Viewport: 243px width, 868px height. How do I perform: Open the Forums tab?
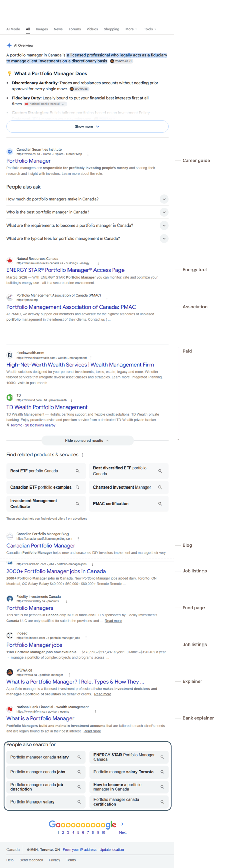click(75, 29)
